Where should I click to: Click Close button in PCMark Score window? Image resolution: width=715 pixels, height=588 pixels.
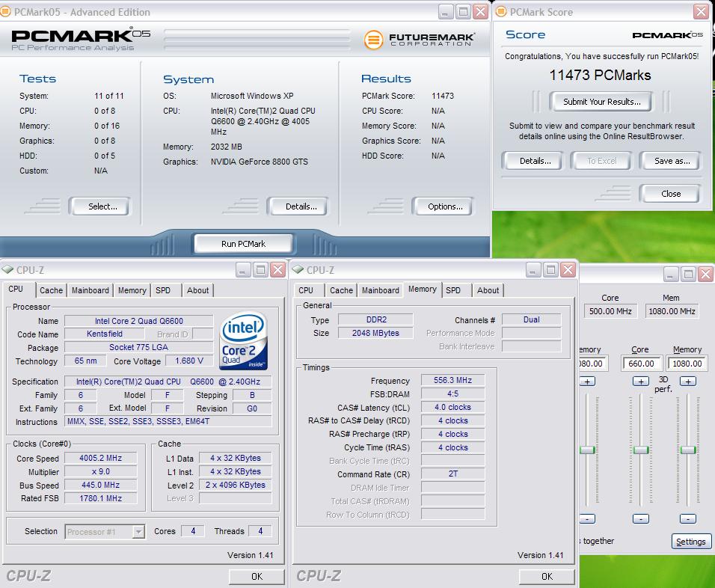tap(670, 194)
